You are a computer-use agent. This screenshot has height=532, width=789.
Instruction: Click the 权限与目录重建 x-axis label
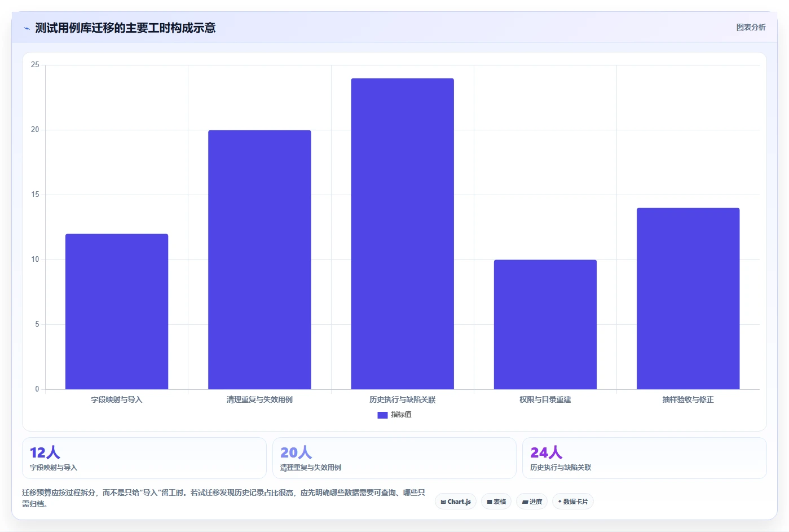(x=545, y=399)
